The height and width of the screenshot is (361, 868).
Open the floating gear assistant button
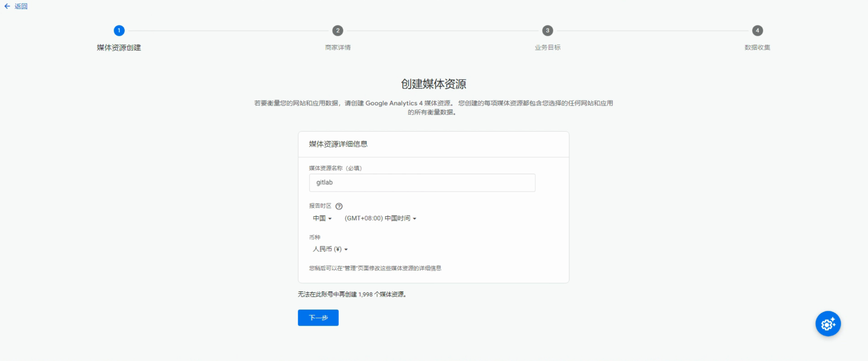click(828, 324)
